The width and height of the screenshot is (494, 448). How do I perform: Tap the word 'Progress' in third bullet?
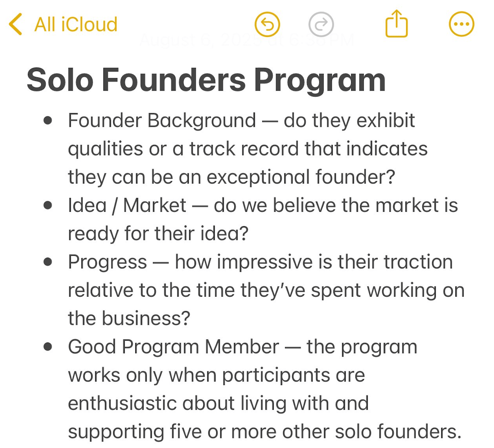tap(107, 262)
